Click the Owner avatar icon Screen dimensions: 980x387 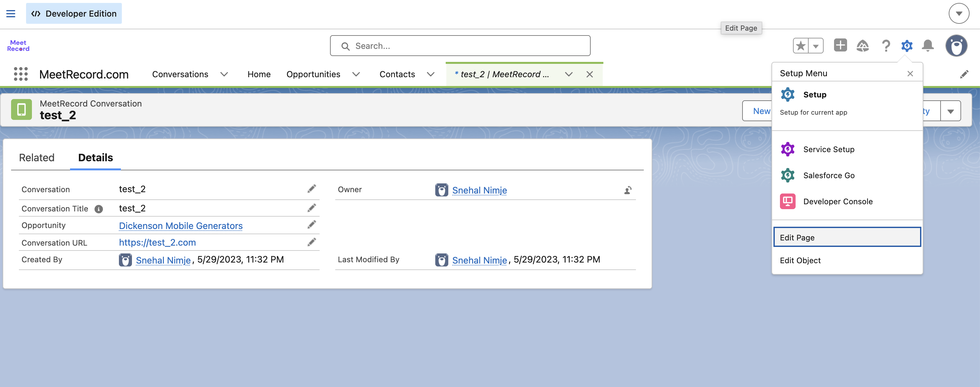[441, 190]
